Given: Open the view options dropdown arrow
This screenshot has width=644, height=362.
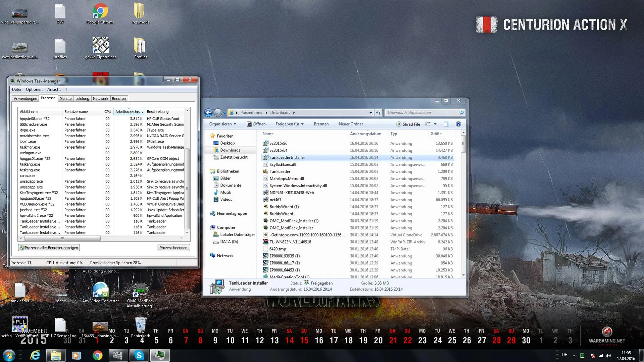Looking at the screenshot, I should tap(435, 124).
